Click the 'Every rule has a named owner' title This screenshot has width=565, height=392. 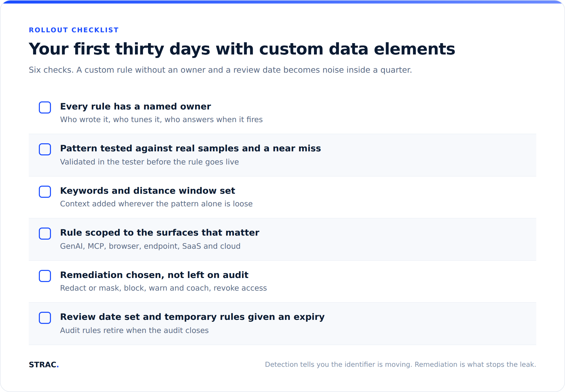(135, 107)
